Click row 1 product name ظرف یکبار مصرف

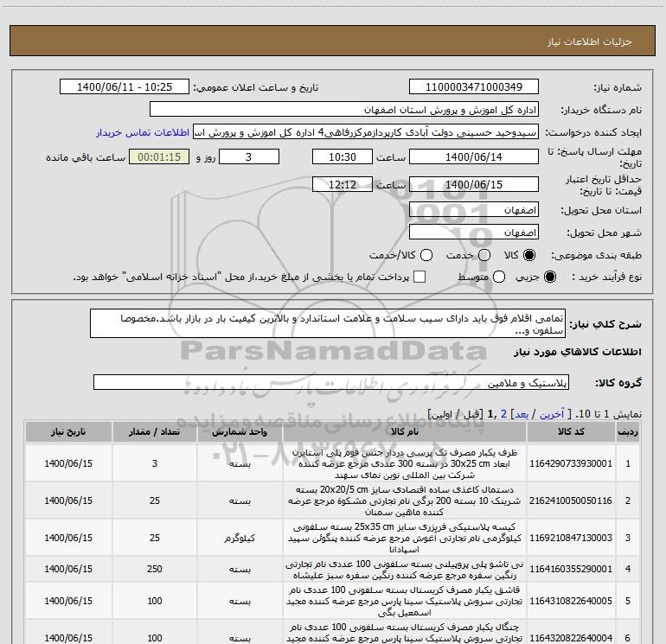[x=405, y=463]
